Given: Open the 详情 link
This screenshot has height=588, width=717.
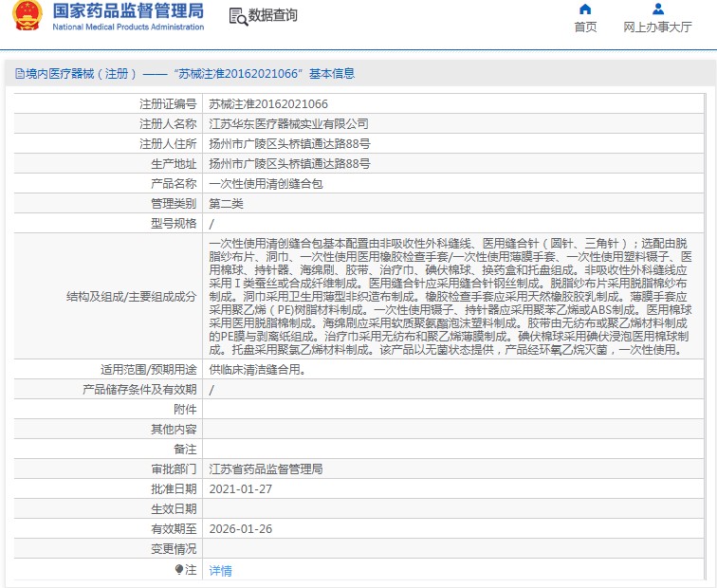Looking at the screenshot, I should [x=220, y=571].
